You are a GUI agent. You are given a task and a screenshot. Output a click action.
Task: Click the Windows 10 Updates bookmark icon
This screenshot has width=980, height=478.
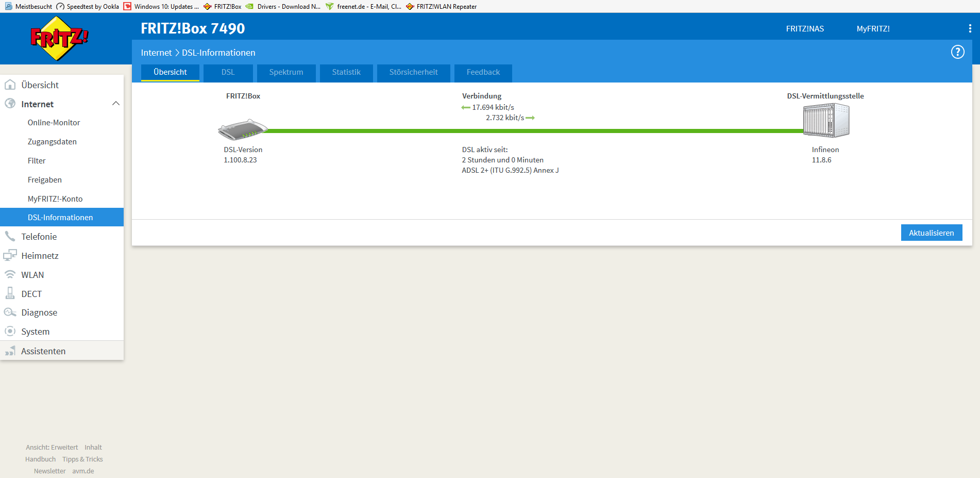coord(127,6)
